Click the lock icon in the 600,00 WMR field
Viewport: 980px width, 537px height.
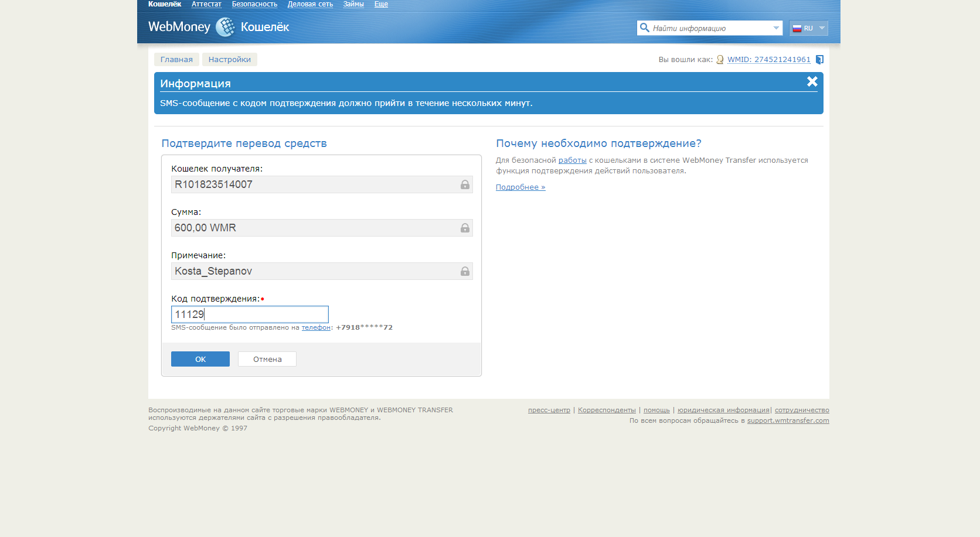coord(465,228)
